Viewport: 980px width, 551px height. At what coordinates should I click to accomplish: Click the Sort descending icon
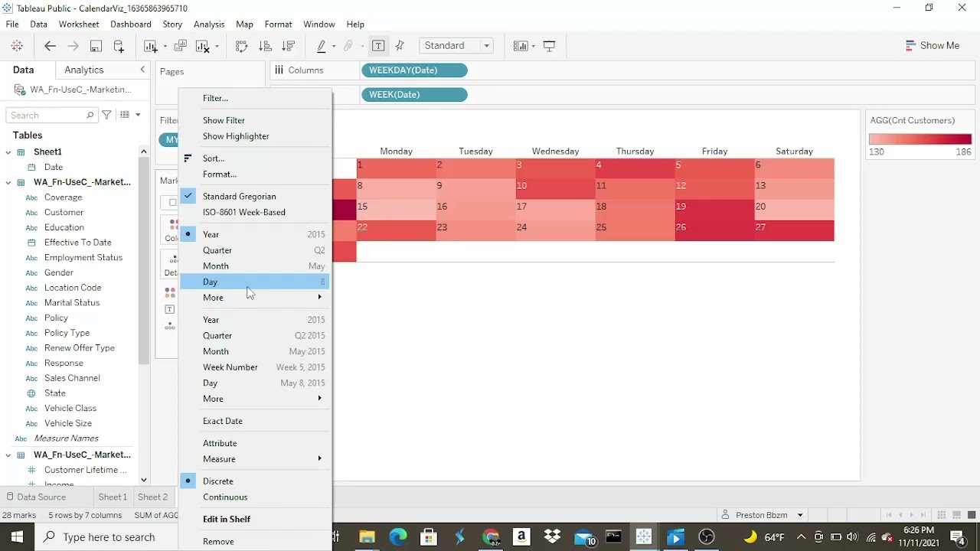point(288,46)
